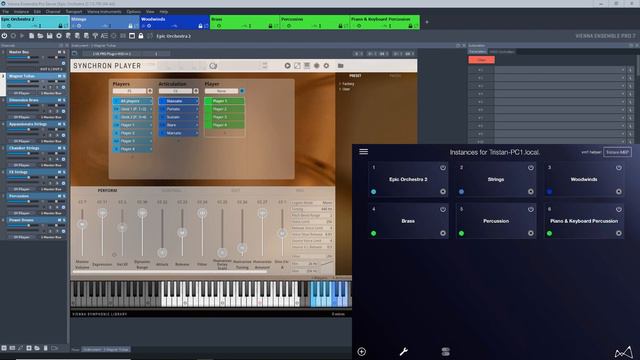Adjust the Master Volume slider knob
Viewport: 640px width, 360px height.
click(82, 224)
